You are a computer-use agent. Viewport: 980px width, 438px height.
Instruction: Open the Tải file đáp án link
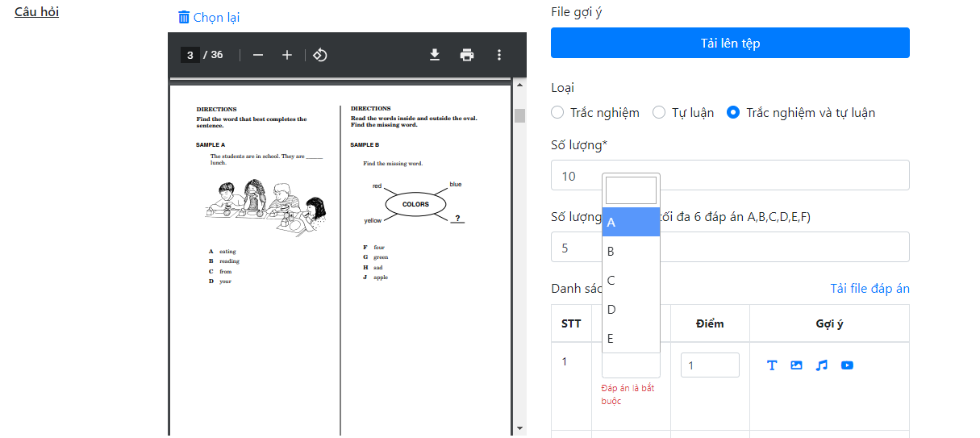click(870, 289)
